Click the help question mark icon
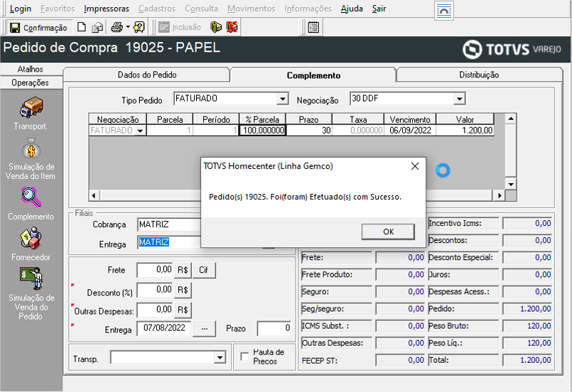Viewport: 572px width, 392px height. pyautogui.click(x=139, y=27)
